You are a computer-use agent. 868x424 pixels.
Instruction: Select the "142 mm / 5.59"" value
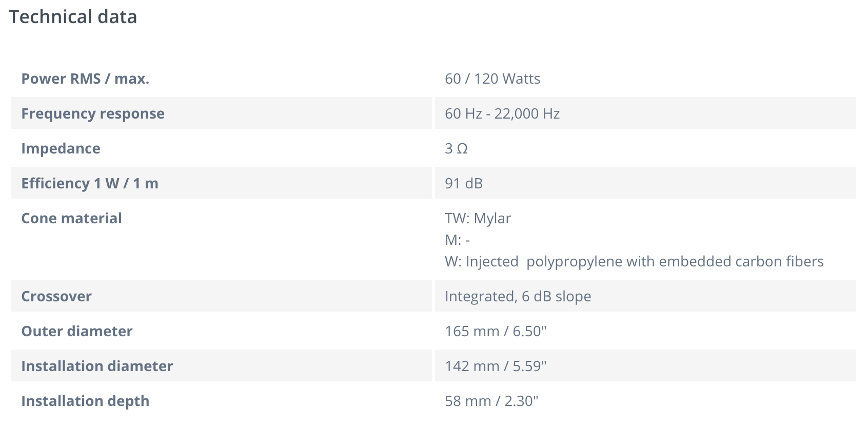click(x=496, y=366)
